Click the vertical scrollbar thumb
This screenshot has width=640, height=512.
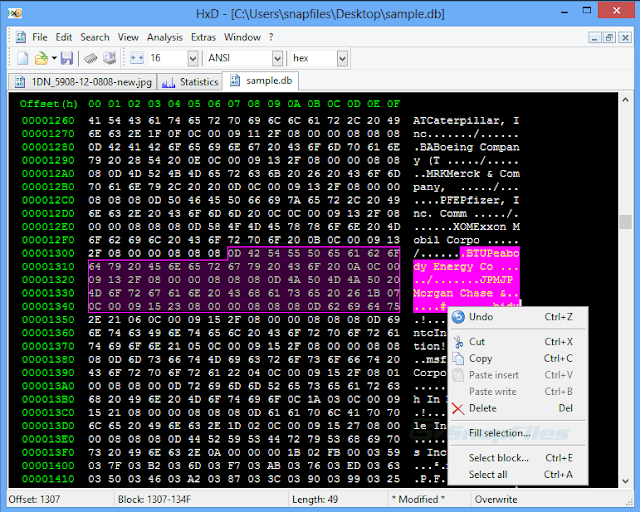625,222
